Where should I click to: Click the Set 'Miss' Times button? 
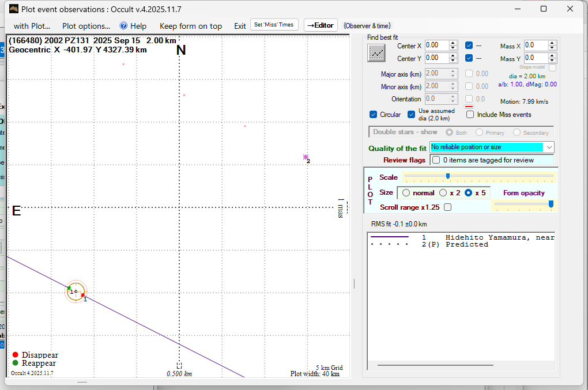click(x=274, y=25)
